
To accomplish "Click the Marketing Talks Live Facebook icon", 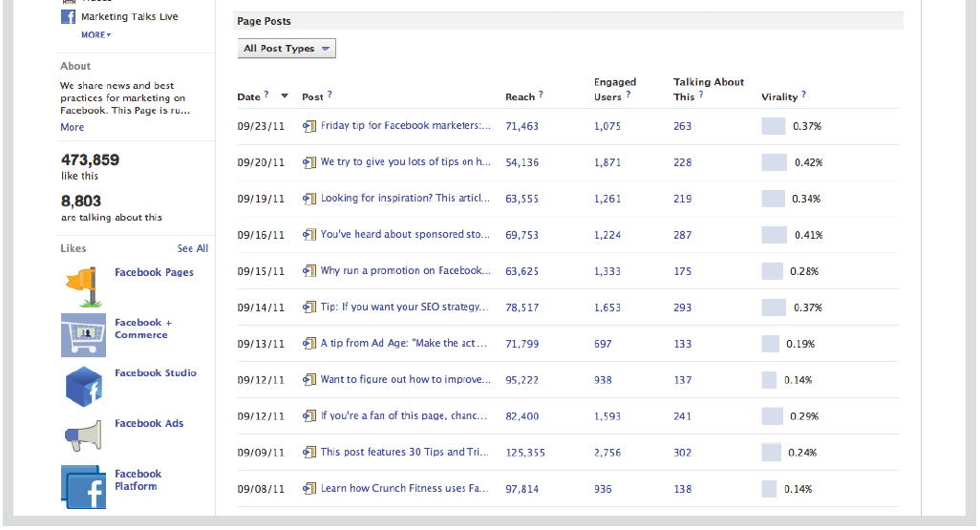I will point(69,16).
